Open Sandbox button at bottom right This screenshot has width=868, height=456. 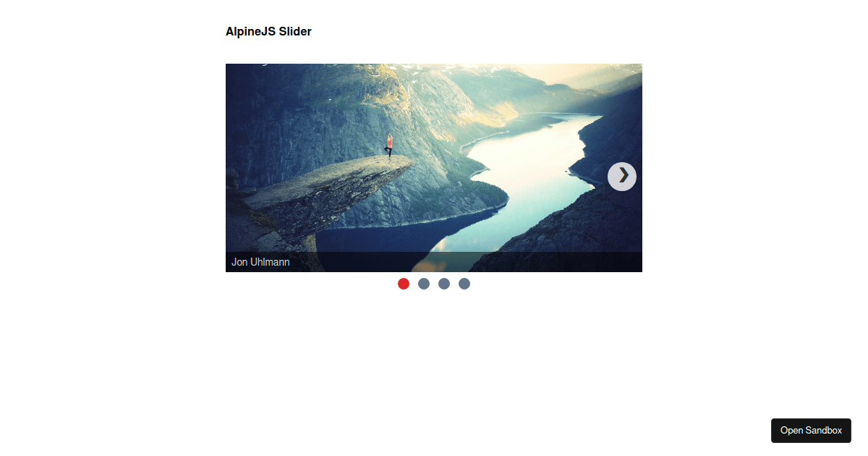click(811, 431)
